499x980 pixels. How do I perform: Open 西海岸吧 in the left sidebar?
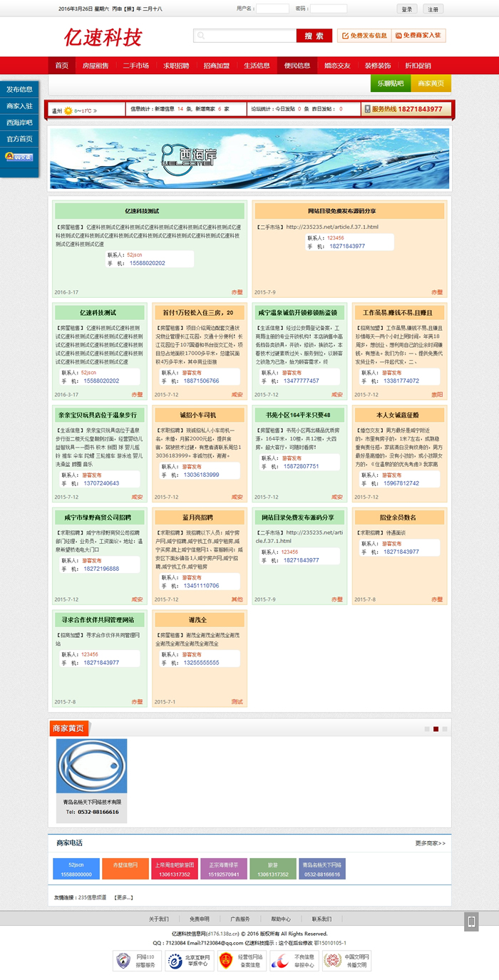[x=19, y=123]
